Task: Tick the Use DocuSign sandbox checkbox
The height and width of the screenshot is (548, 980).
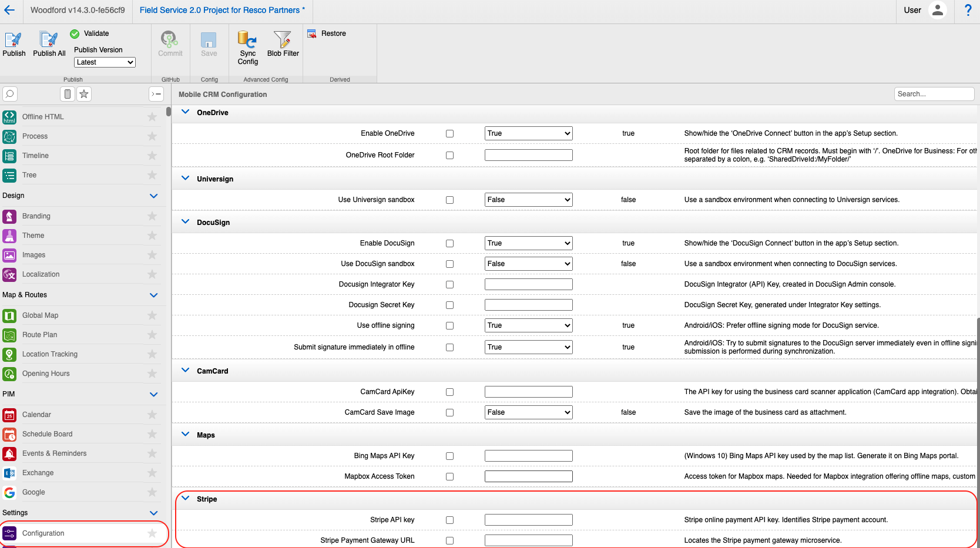Action: (449, 264)
